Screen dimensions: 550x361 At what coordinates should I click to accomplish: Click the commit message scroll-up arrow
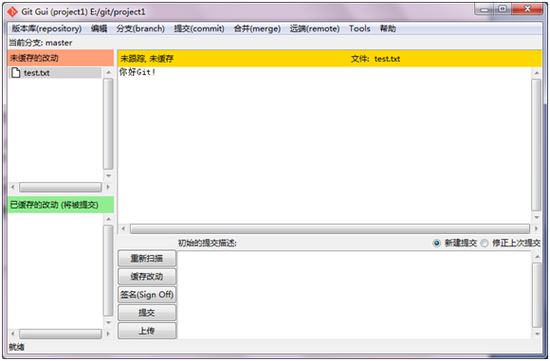coord(537,257)
